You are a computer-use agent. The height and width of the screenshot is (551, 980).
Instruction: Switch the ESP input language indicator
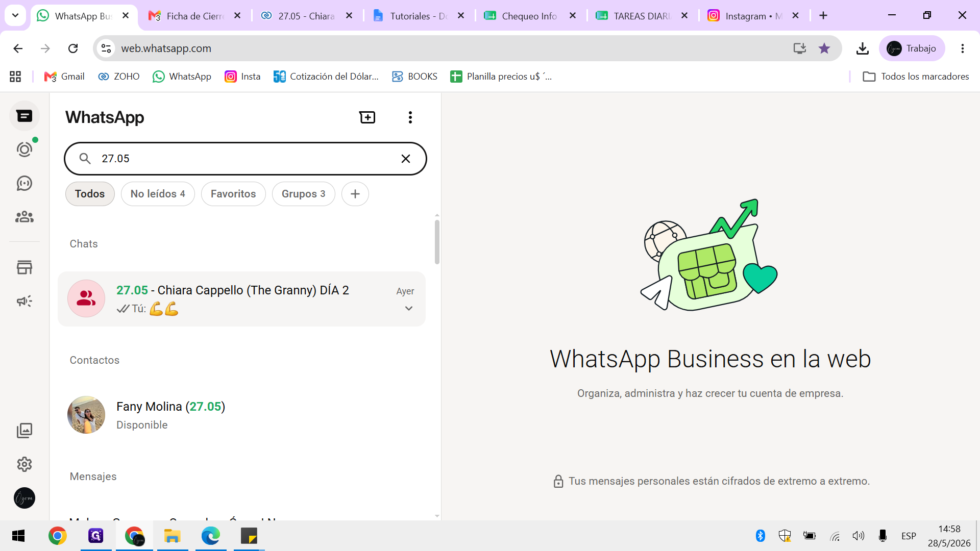tap(909, 536)
